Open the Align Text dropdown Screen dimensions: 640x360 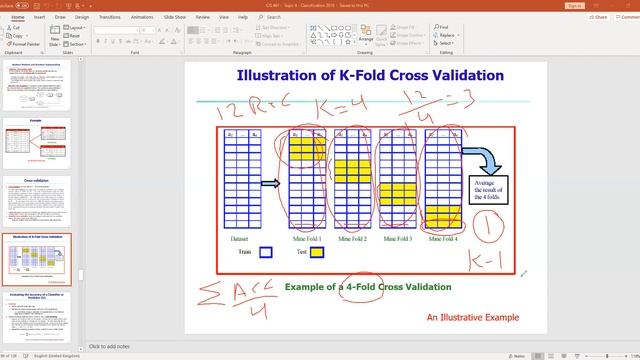click(x=269, y=36)
